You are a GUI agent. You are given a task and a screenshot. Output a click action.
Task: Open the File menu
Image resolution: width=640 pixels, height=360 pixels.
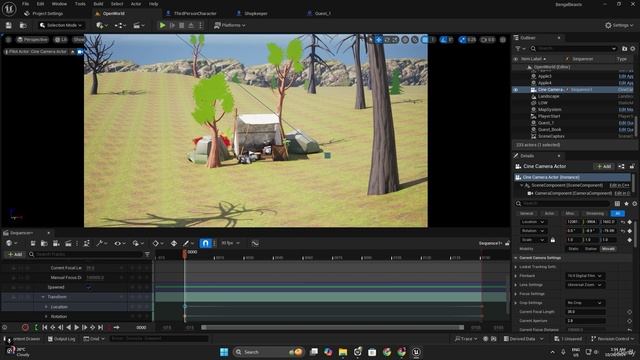(x=25, y=4)
